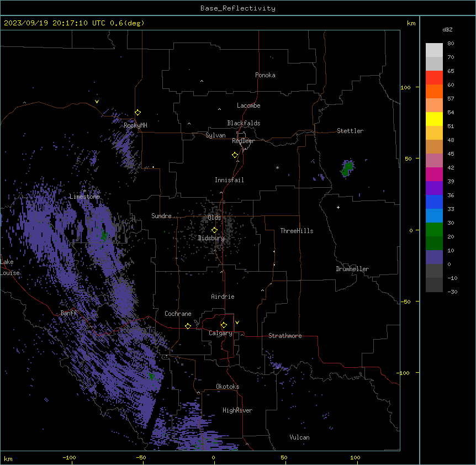Click the Okotoks town label
Screen dimensions: 476x465
tap(228, 387)
